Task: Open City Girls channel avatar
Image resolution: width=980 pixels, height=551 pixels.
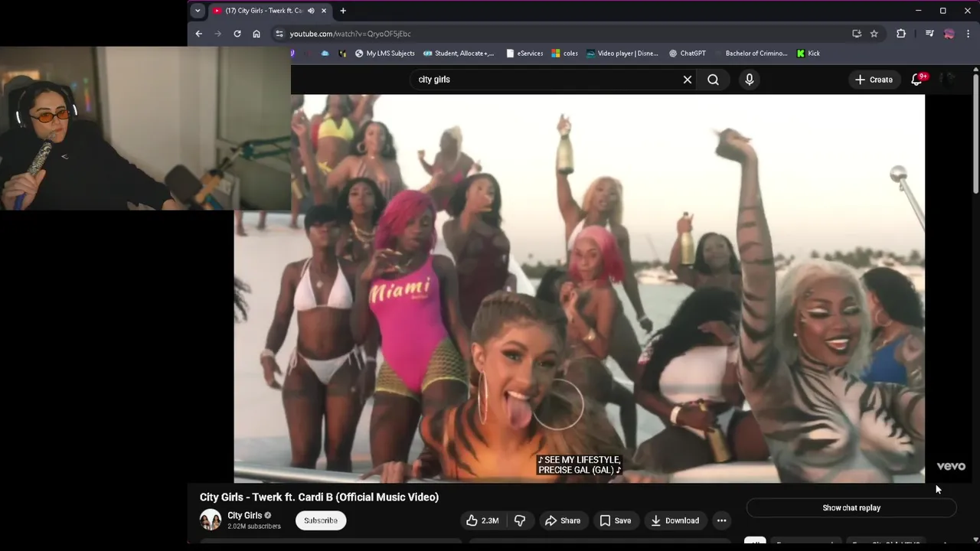Action: (x=211, y=520)
